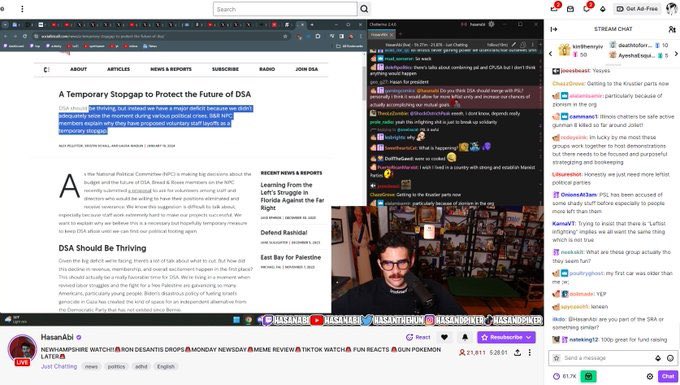Click the RADIO menu item

coord(267,69)
